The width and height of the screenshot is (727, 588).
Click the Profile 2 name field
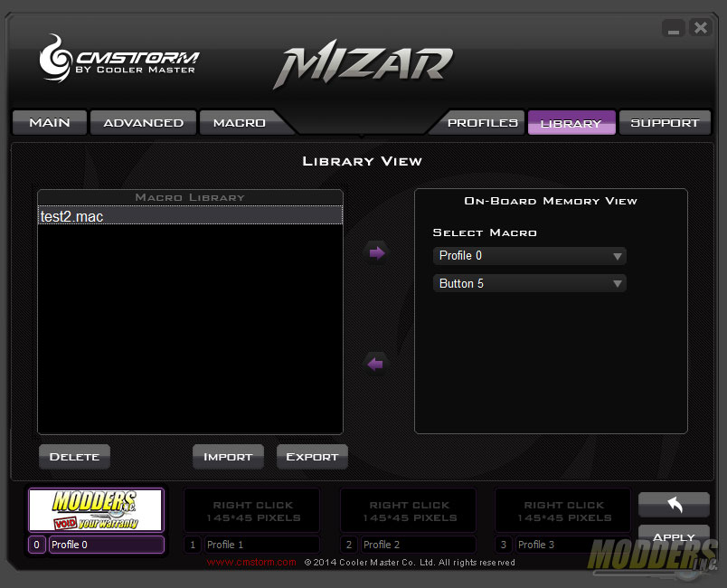[419, 545]
